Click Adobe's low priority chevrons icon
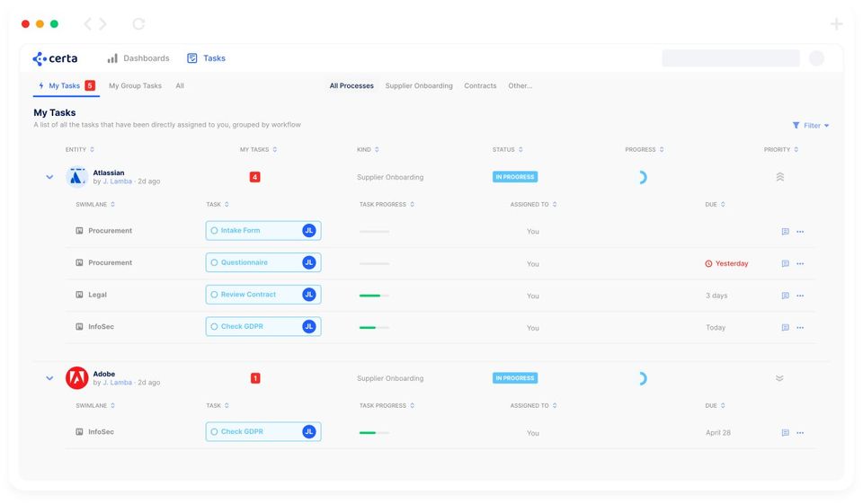This screenshot has width=863, height=504. (x=779, y=378)
